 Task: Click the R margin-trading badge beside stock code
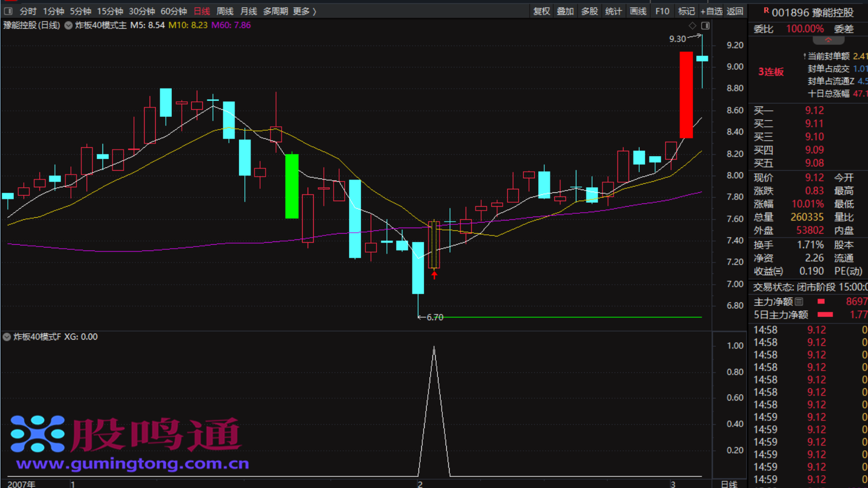[765, 11]
